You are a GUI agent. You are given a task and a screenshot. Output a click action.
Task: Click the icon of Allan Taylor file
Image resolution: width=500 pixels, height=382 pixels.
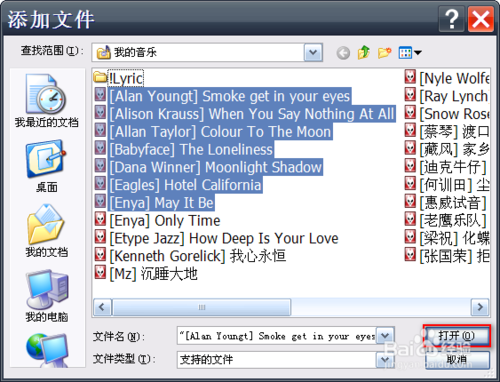(x=100, y=131)
